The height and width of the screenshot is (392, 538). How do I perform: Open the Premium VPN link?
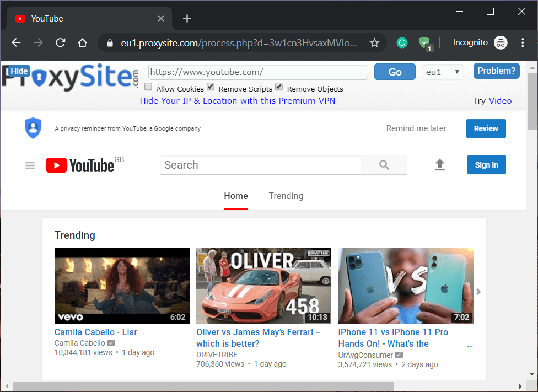point(238,100)
